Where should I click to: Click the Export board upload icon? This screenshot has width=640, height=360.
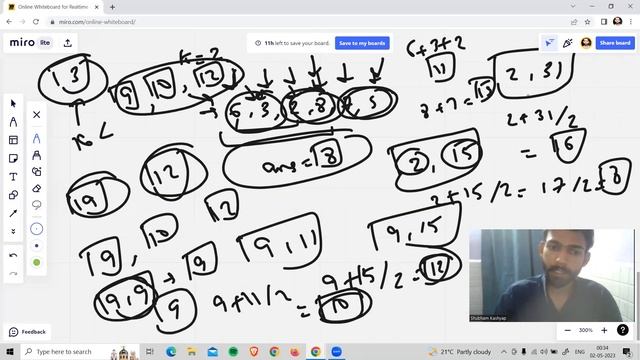point(68,43)
